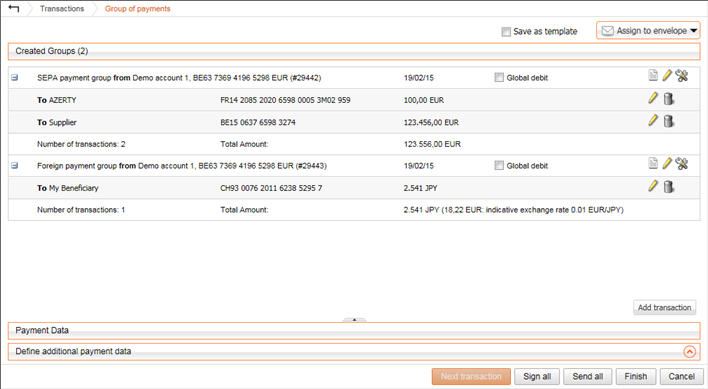Screen dimensions: 708x389
Task: Go to Transactions breadcrumb
Action: click(62, 9)
